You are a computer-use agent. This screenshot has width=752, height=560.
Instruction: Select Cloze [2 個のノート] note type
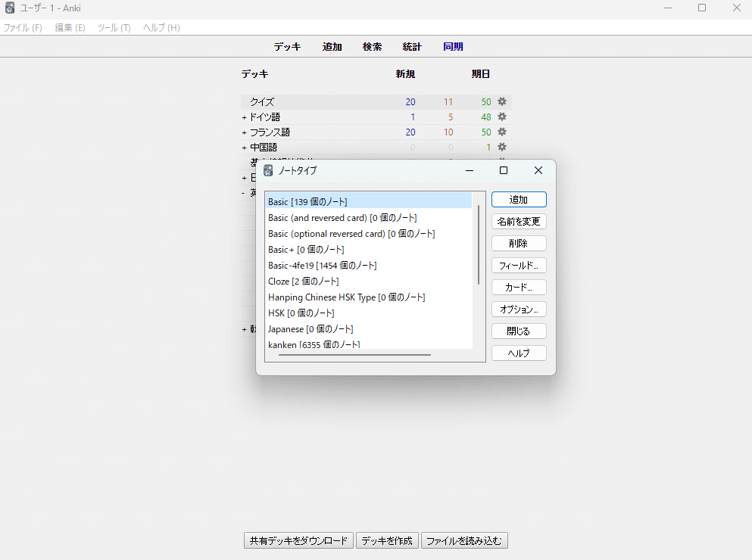(x=368, y=281)
